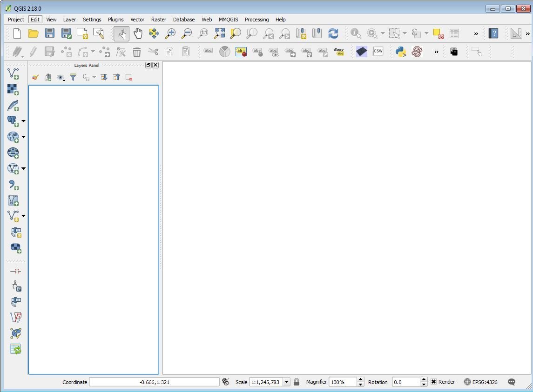This screenshot has width=533, height=392.
Task: Save the current project
Action: (x=50, y=33)
